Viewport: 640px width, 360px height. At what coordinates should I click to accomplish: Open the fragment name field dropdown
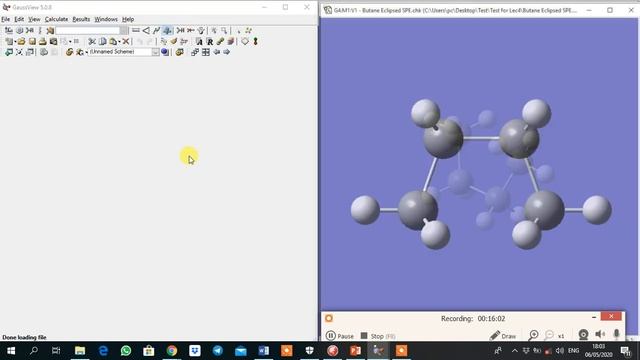point(124,30)
